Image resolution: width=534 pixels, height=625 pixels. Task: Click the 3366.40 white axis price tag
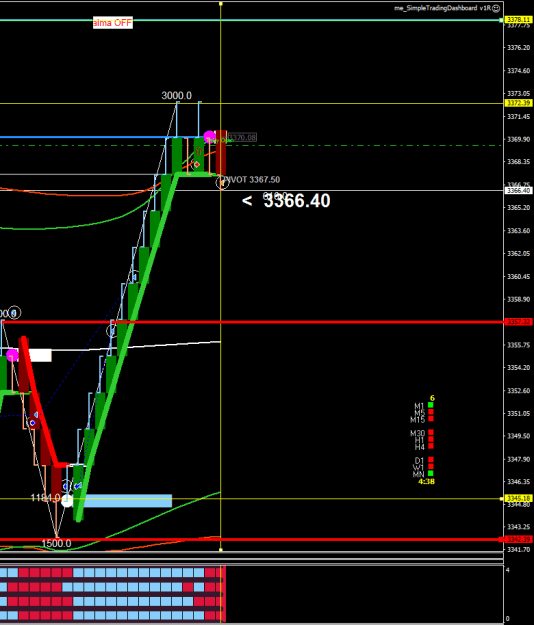point(518,191)
